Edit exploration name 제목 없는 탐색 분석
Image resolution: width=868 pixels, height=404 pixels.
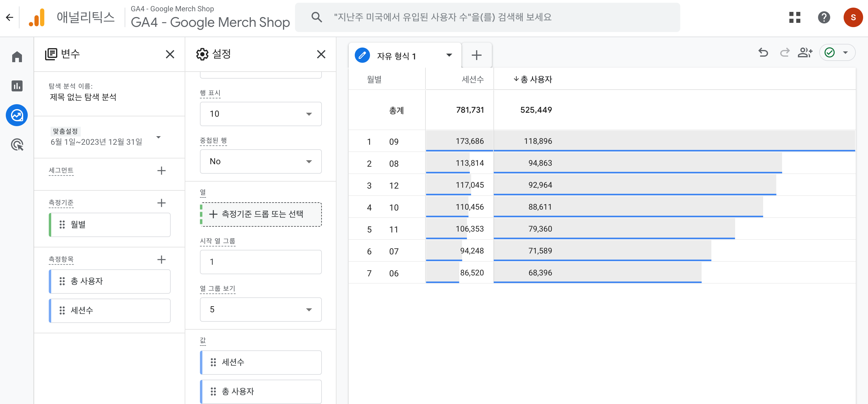click(83, 97)
